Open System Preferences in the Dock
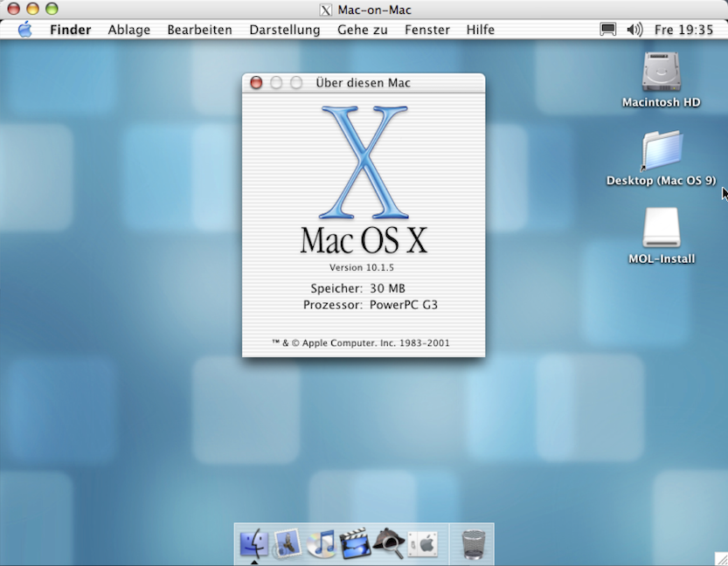728x566 pixels. (x=423, y=543)
